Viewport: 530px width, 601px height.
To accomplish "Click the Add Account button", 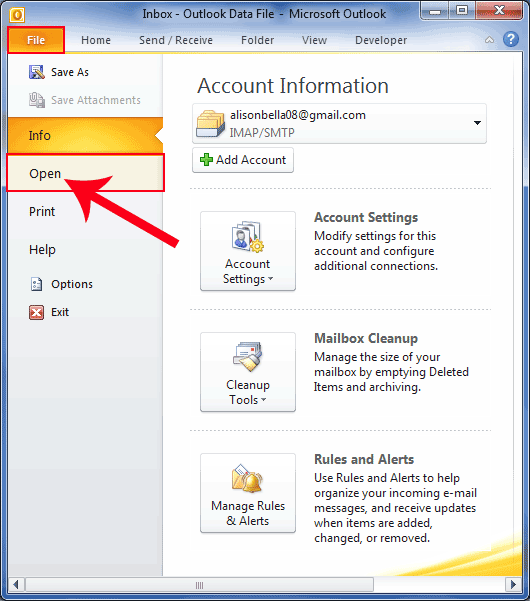I will click(243, 160).
